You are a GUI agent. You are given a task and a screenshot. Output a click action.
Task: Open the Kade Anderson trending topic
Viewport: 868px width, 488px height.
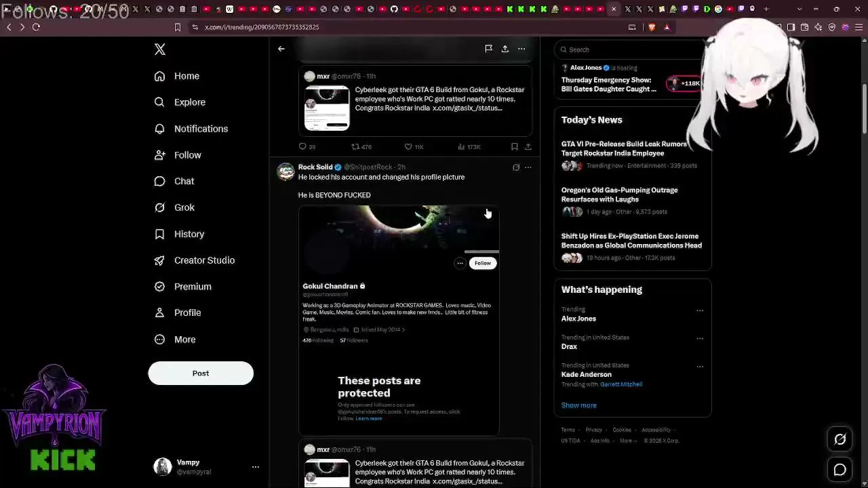(587, 374)
